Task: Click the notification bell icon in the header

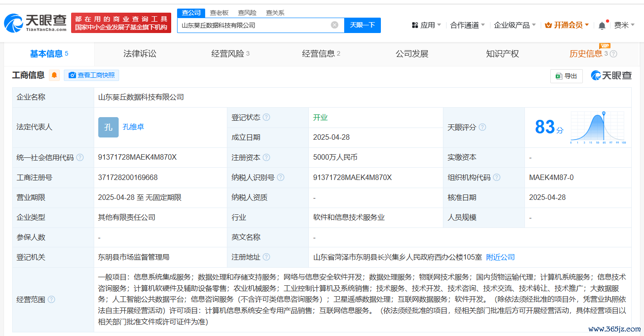Action: click(x=602, y=25)
